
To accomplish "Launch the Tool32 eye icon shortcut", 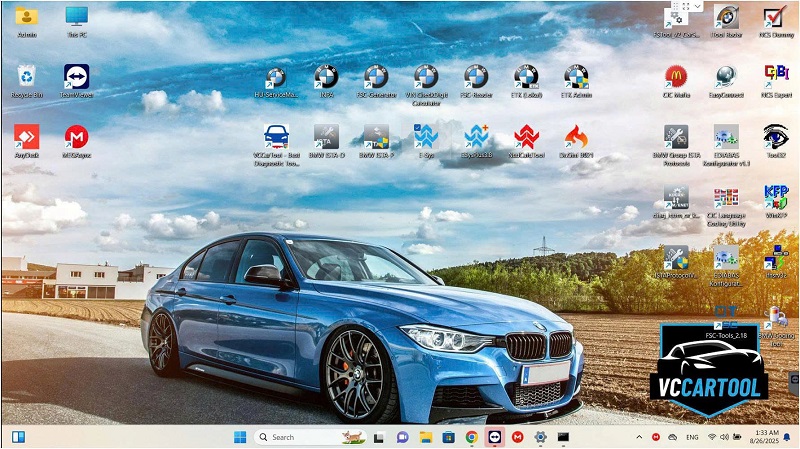I will 776,141.
